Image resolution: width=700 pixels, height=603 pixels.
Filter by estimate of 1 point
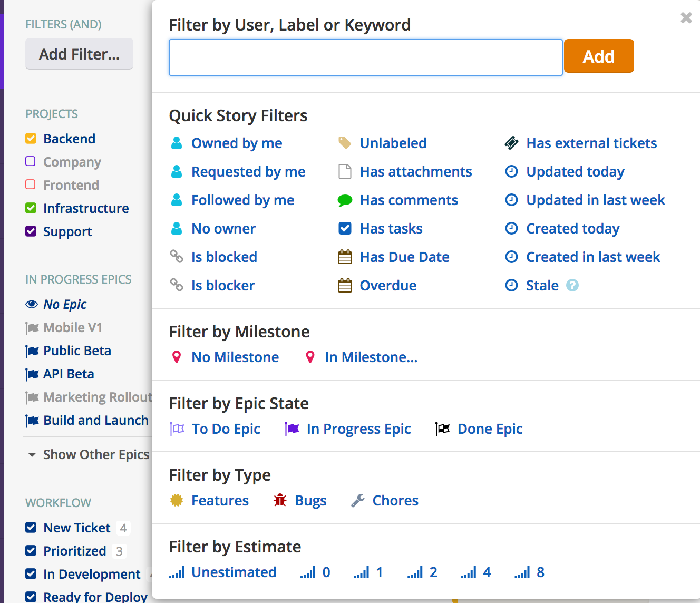(x=368, y=572)
